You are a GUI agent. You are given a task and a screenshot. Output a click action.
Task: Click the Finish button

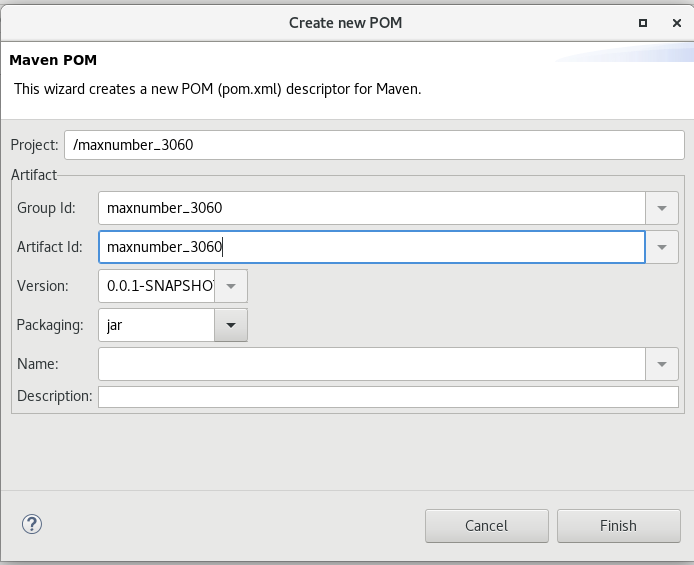(618, 526)
